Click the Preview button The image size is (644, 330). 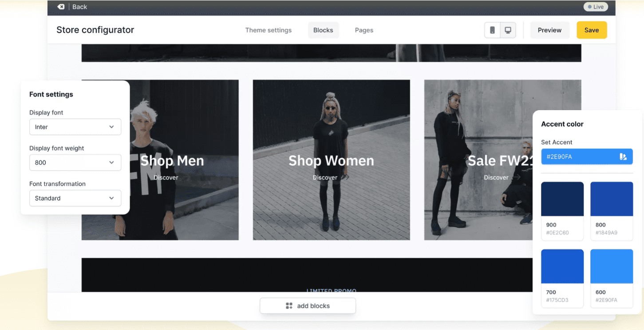tap(550, 30)
